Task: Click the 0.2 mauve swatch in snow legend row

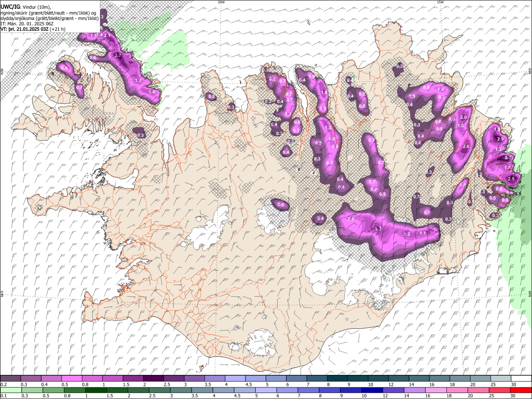Action: (x=10, y=379)
